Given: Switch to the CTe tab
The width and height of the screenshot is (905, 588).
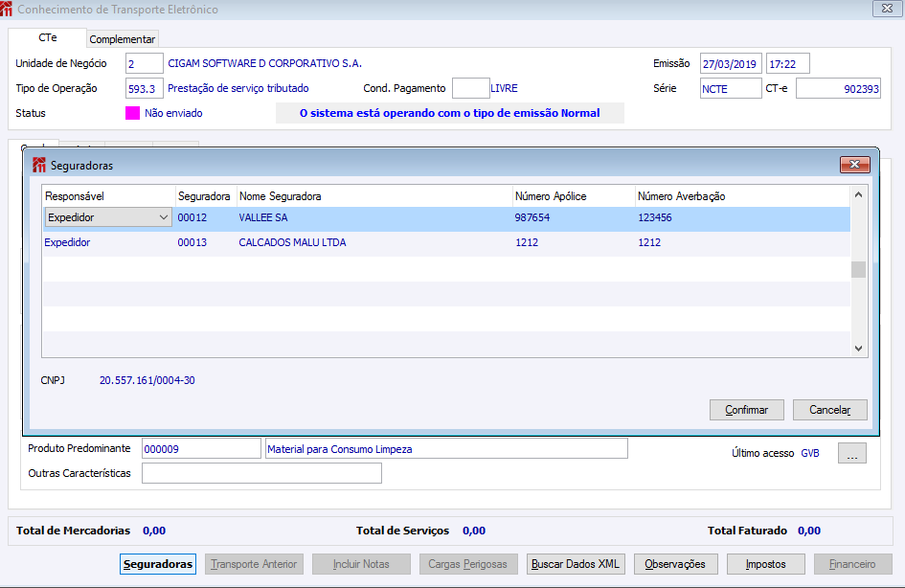Looking at the screenshot, I should (47, 37).
